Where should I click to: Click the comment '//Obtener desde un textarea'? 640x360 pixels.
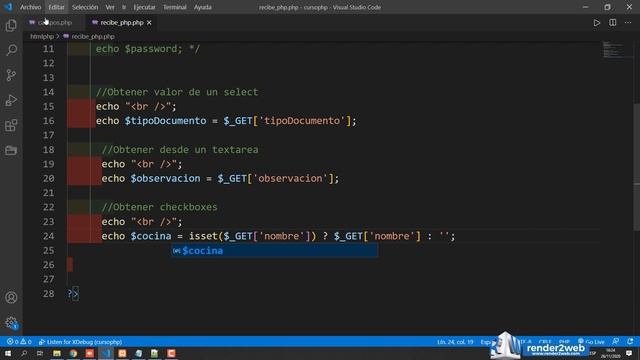180,150
